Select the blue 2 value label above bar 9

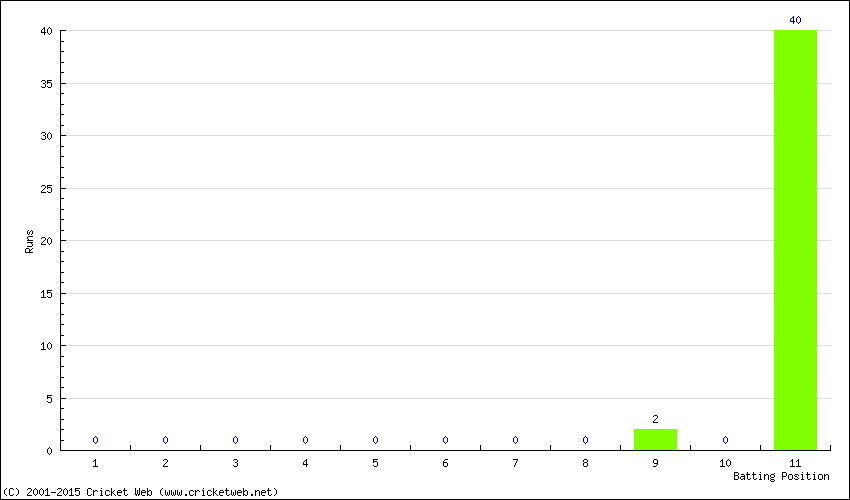pyautogui.click(x=655, y=419)
